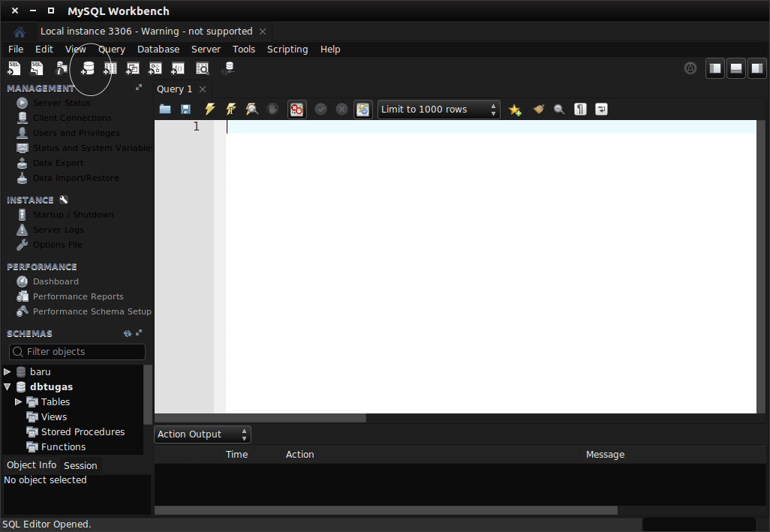Screen dimensions: 770x532
Task: Expand the MANAGEMENT section arrows icon
Action: pos(139,87)
